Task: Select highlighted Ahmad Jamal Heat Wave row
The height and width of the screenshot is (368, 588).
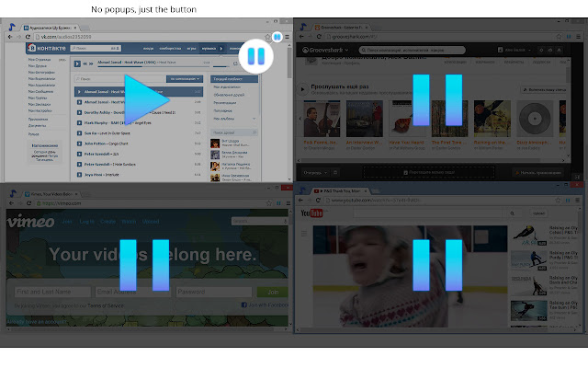Action: 139,92
